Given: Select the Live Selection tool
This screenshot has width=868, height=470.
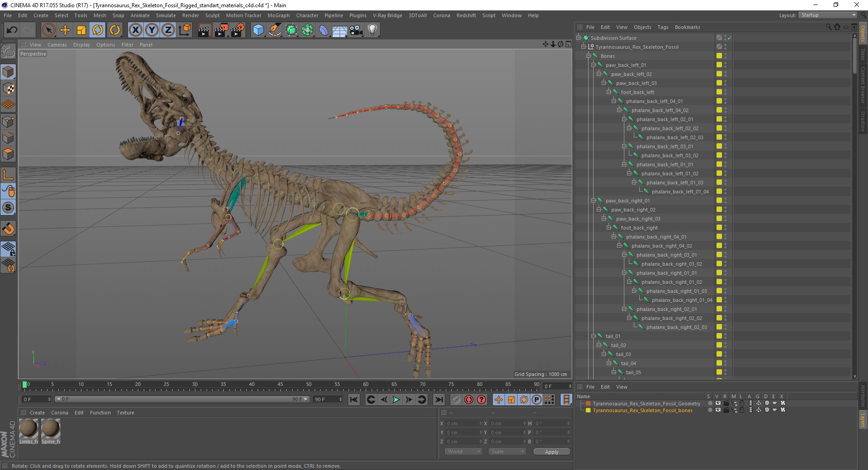Looking at the screenshot, I should [x=48, y=30].
